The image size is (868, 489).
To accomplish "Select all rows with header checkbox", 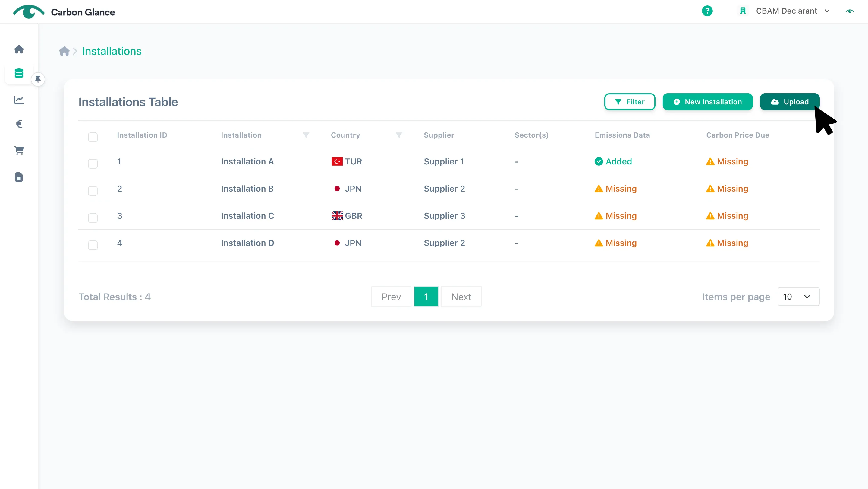I will [93, 137].
